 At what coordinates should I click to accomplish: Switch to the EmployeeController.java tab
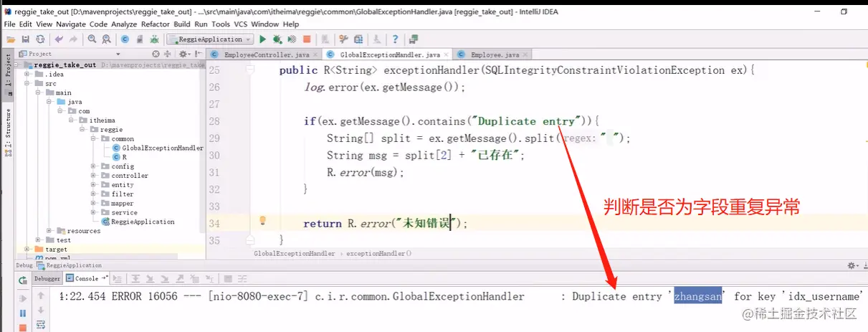click(266, 54)
